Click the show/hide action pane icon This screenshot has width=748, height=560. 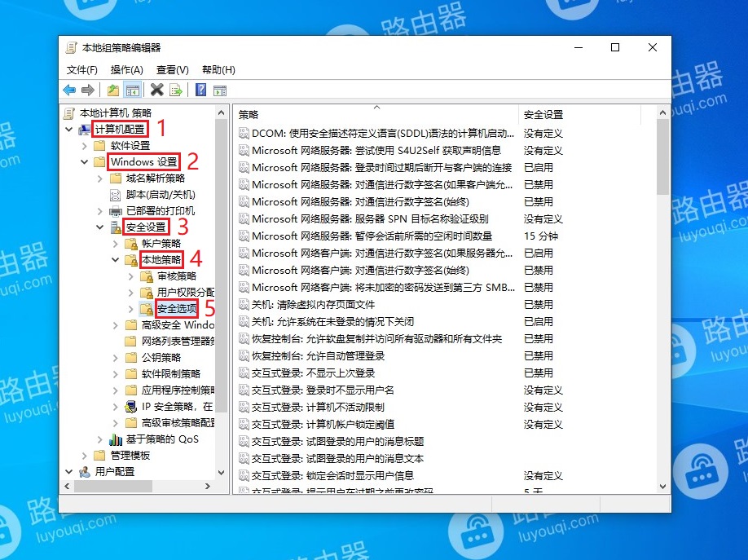[220, 90]
